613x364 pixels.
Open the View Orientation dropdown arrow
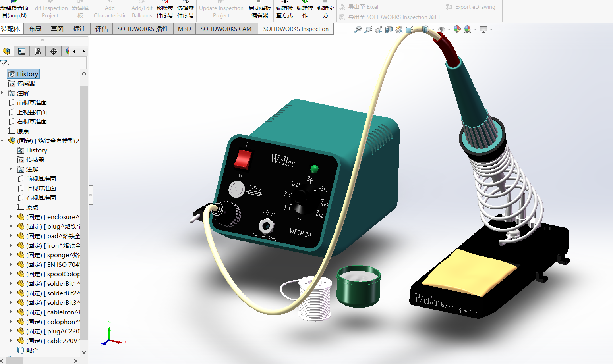[417, 29]
